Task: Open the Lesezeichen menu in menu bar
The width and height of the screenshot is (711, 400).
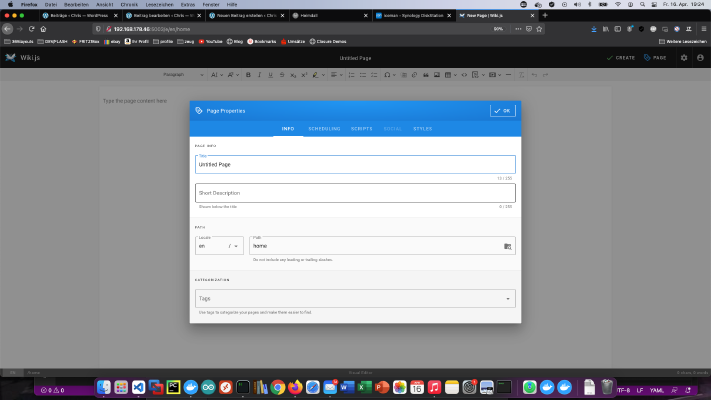Action: [x=159, y=5]
